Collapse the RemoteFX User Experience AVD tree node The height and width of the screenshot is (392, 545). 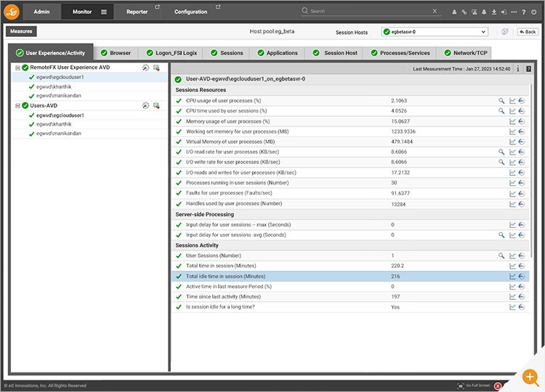(17, 68)
